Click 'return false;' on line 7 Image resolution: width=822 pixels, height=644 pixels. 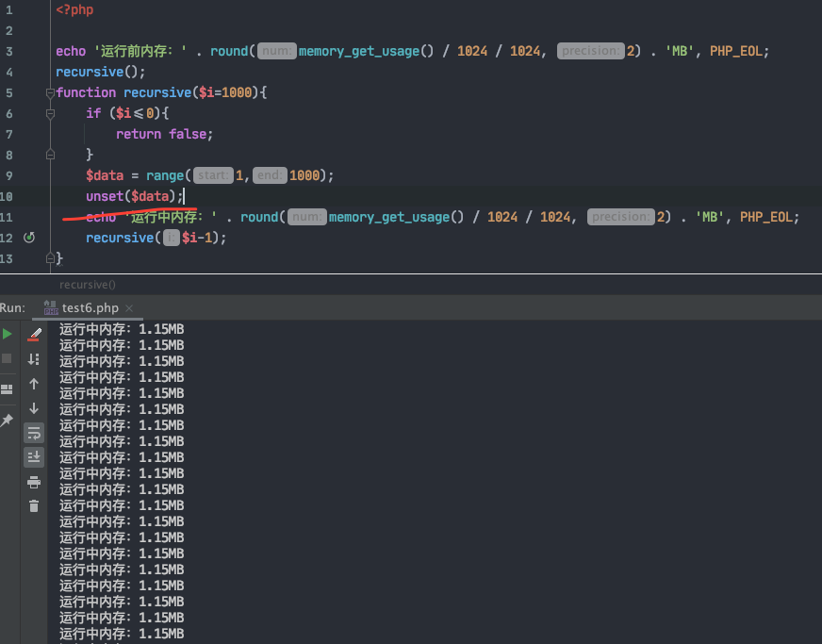(165, 134)
